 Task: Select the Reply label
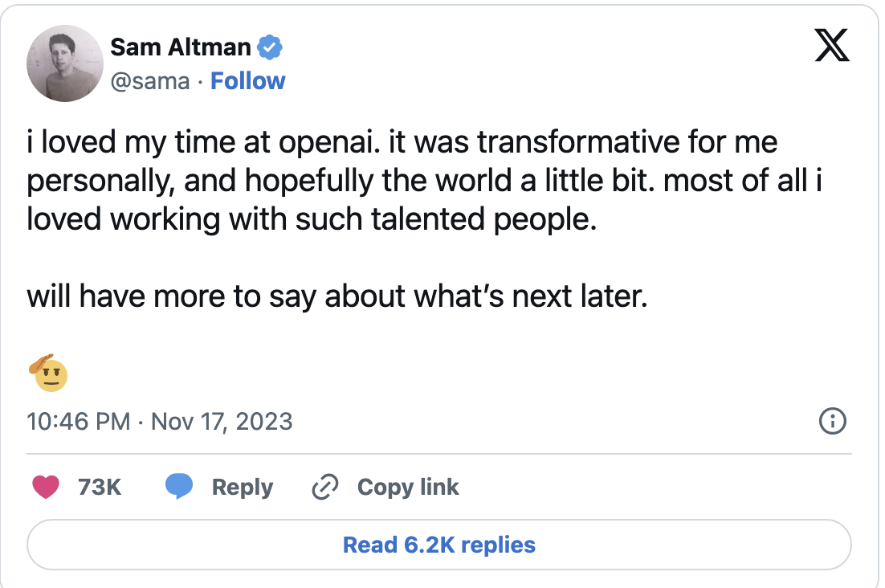point(243,487)
